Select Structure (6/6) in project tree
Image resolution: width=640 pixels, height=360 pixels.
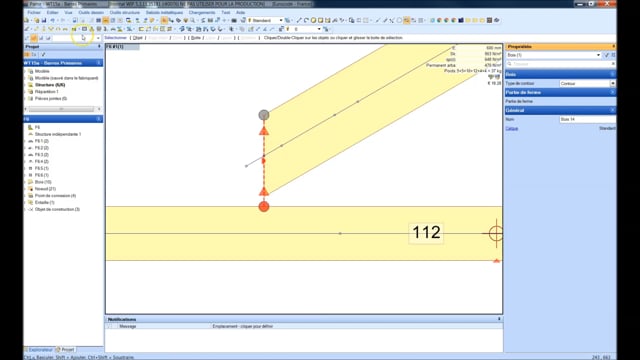pos(50,85)
